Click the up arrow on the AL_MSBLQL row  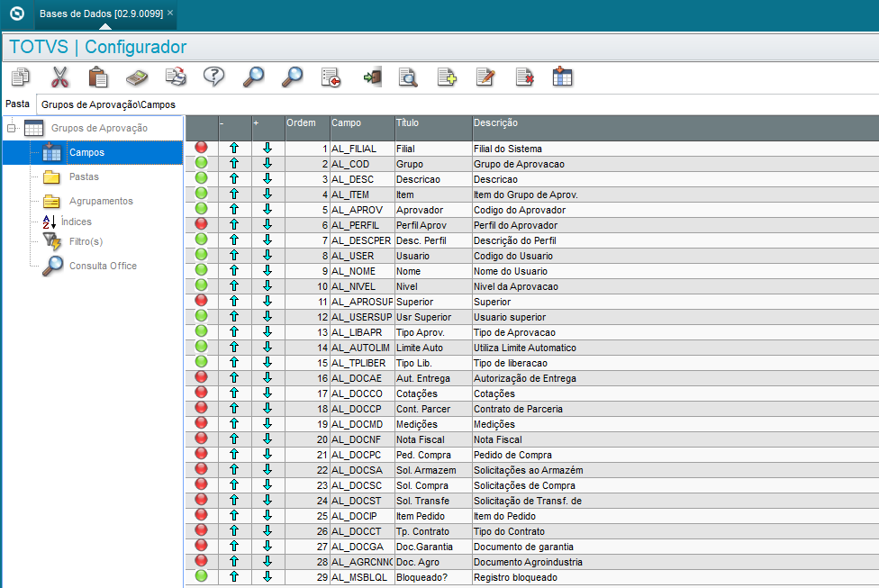234,577
